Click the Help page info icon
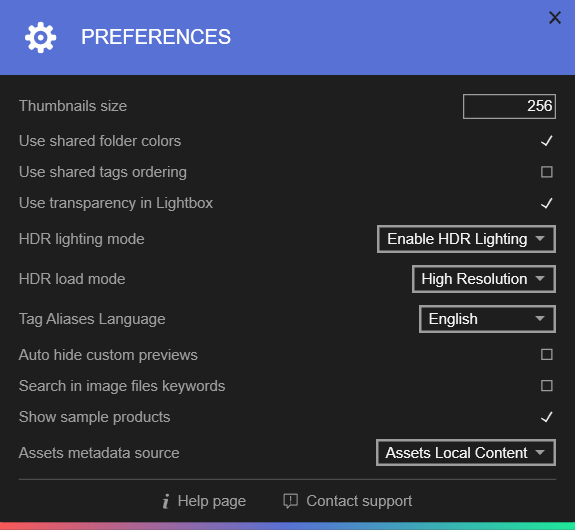575x530 pixels. point(166,501)
